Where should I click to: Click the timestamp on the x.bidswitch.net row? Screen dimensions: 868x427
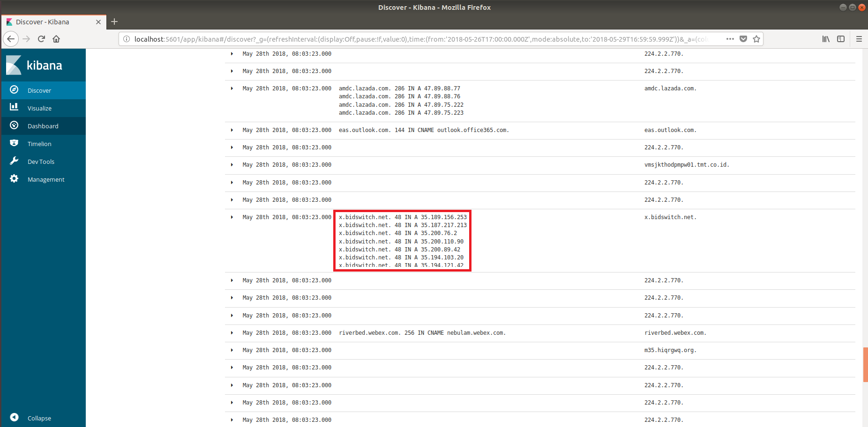pyautogui.click(x=287, y=217)
